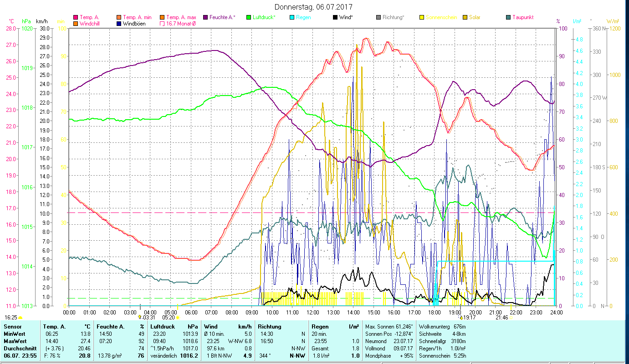This screenshot has height=364, width=629.
Task: Click the Sonnenschein 5:25h entry
Action: click(x=442, y=356)
